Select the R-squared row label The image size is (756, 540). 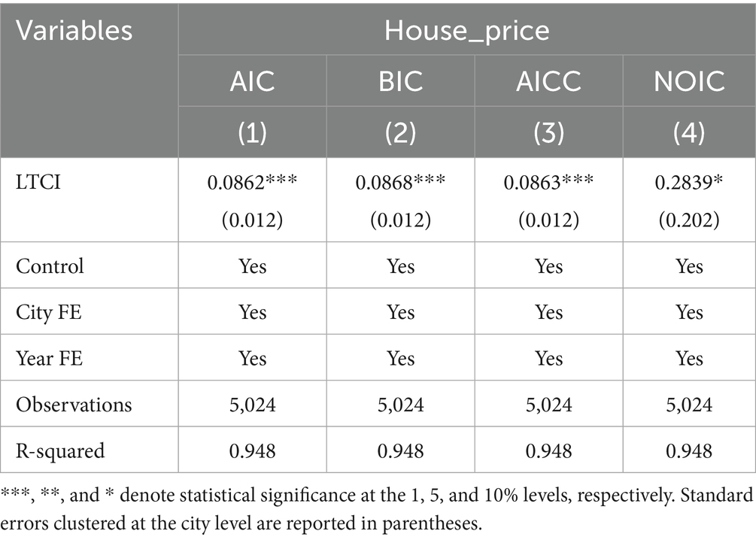click(60, 451)
